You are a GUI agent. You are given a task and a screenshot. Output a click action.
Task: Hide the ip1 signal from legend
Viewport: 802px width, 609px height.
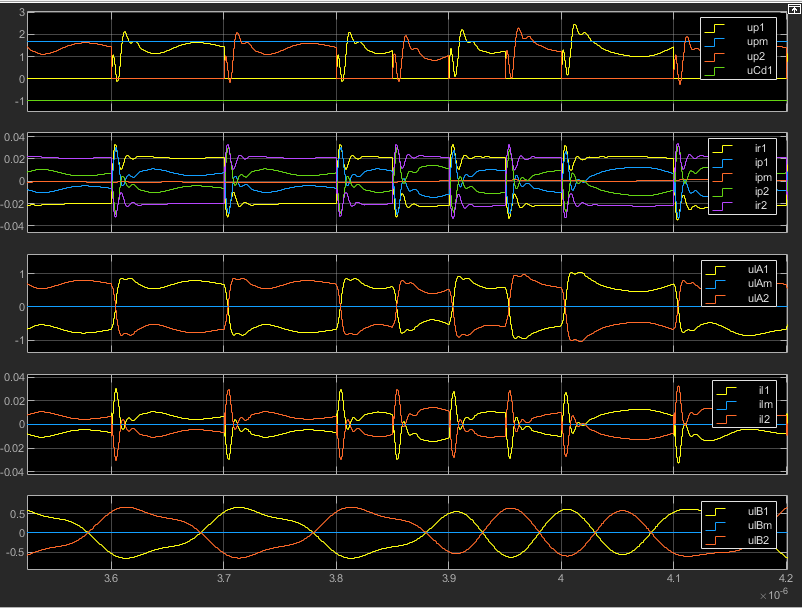(762, 163)
